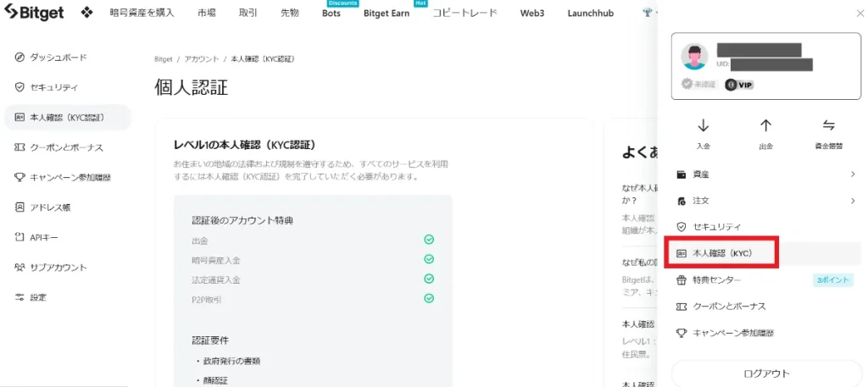Click the coupon icon in left sidebar

coord(19,147)
